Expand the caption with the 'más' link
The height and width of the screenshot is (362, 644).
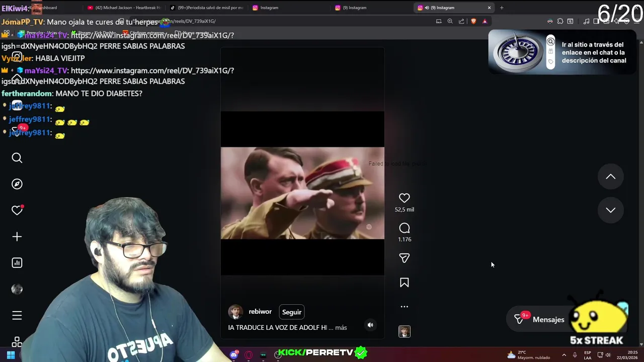coord(341,327)
